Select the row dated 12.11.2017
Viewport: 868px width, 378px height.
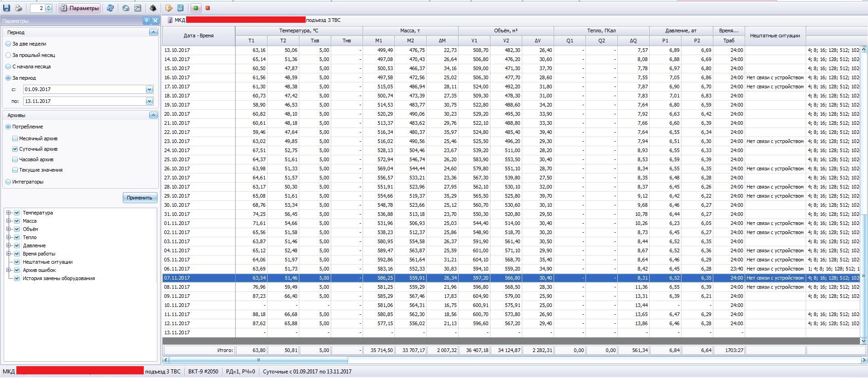pos(511,323)
